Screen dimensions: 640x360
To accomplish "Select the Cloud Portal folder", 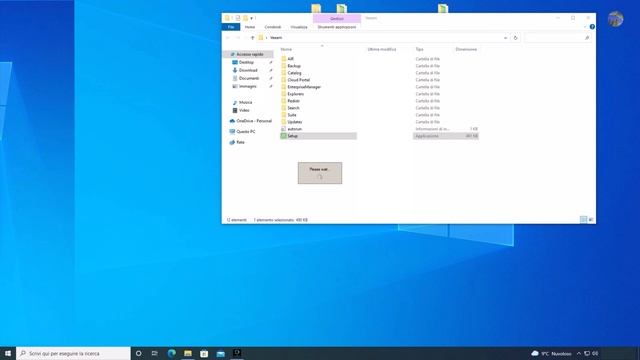I will 298,80.
